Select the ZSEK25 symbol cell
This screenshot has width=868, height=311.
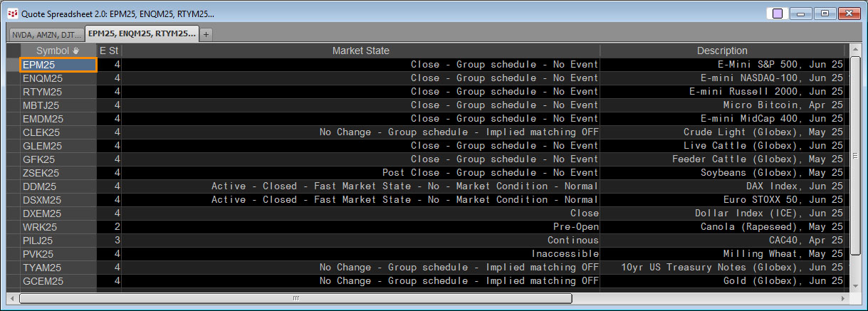[58, 173]
